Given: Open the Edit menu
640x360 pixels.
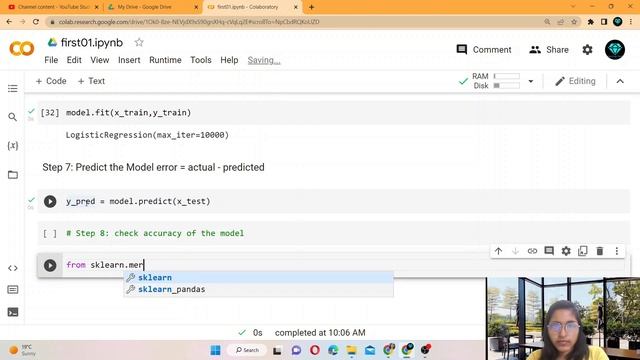Looking at the screenshot, I should [x=74, y=60].
